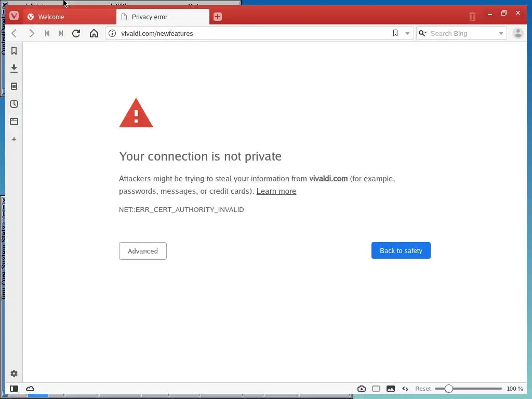Capture page with camera icon
532x399 pixels.
pyautogui.click(x=362, y=389)
